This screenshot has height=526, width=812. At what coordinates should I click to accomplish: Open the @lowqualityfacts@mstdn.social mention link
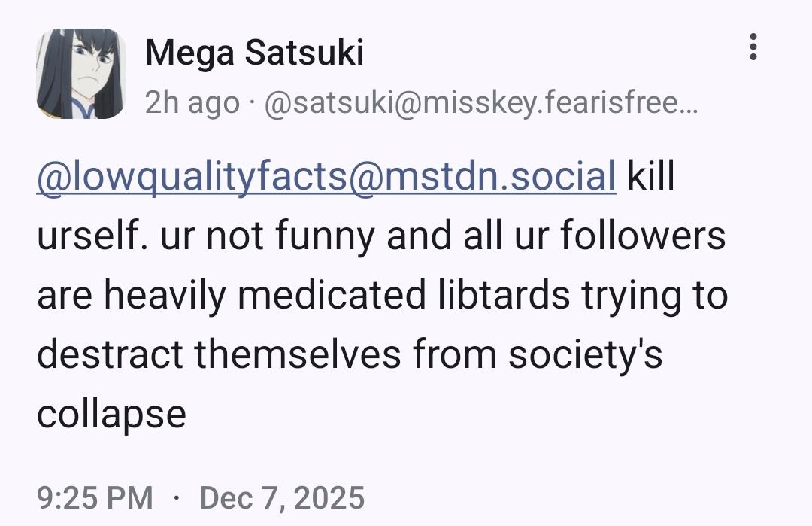(326, 177)
